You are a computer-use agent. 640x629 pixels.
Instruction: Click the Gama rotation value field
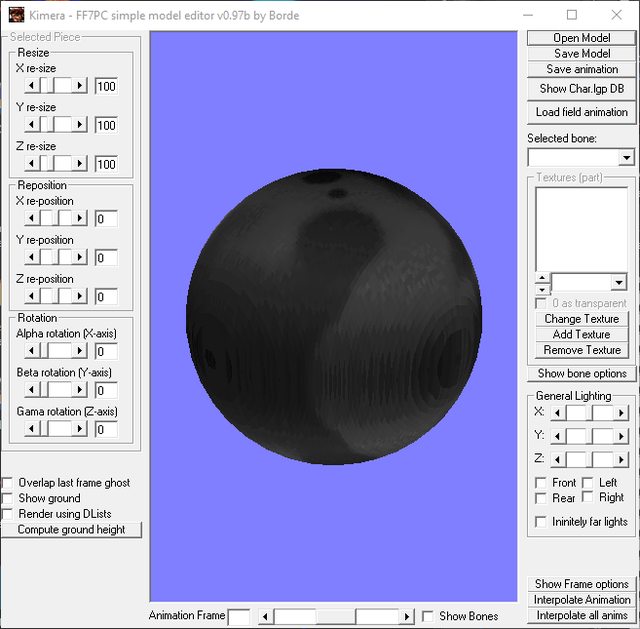point(106,429)
